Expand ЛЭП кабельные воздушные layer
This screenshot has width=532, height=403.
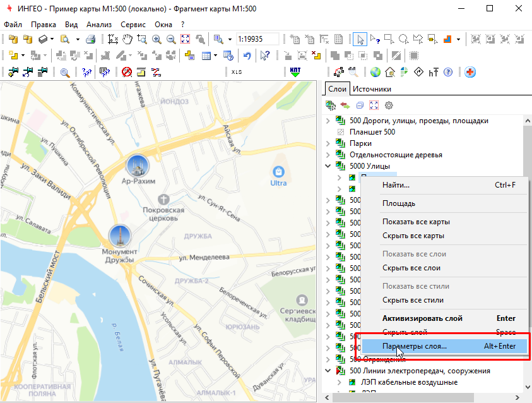(x=340, y=382)
